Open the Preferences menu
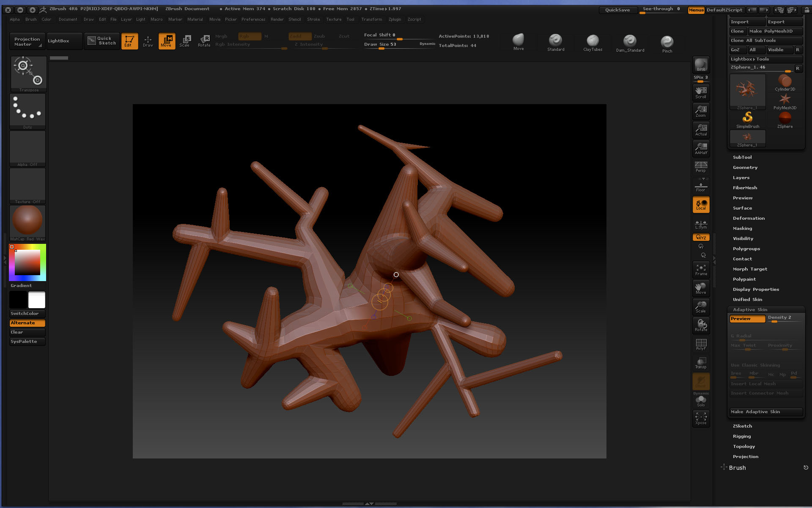Image resolution: width=812 pixels, height=508 pixels. point(253,19)
